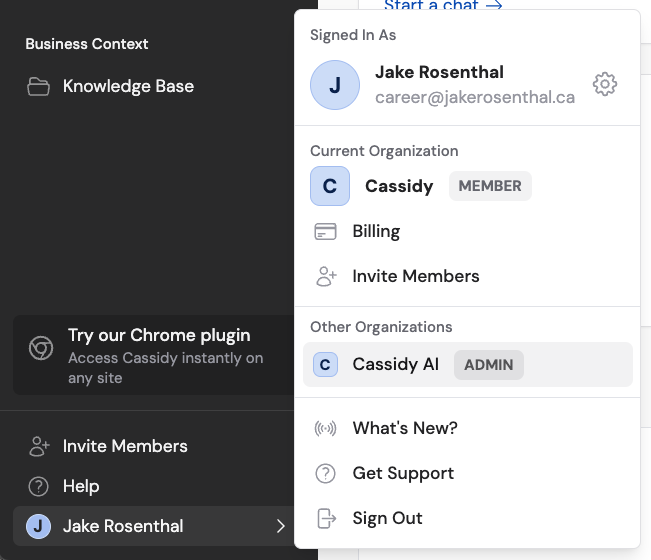Click the Knowledge Base folder icon
This screenshot has height=560, width=651.
[x=38, y=86]
